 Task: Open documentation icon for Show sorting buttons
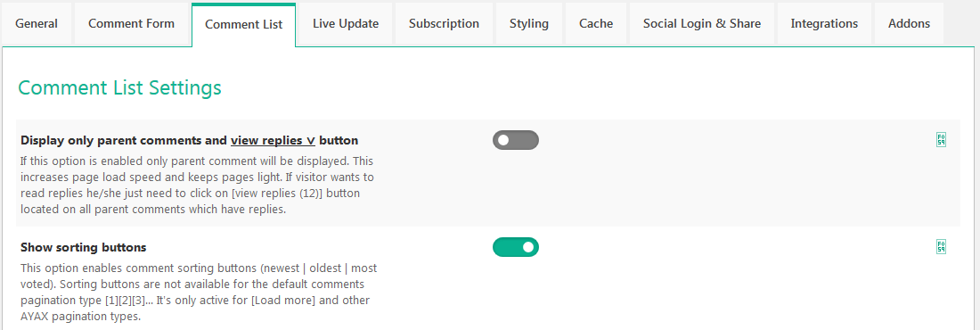pyautogui.click(x=942, y=247)
